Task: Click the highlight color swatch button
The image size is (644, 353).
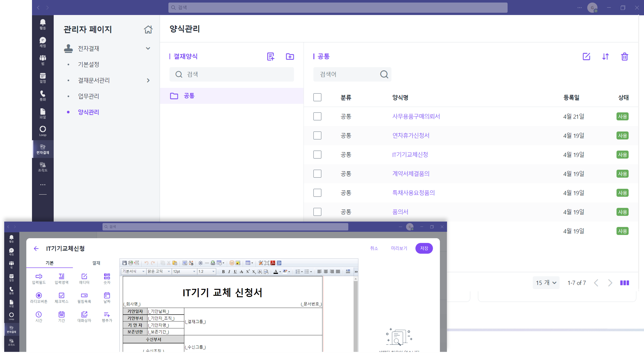Action: click(285, 272)
